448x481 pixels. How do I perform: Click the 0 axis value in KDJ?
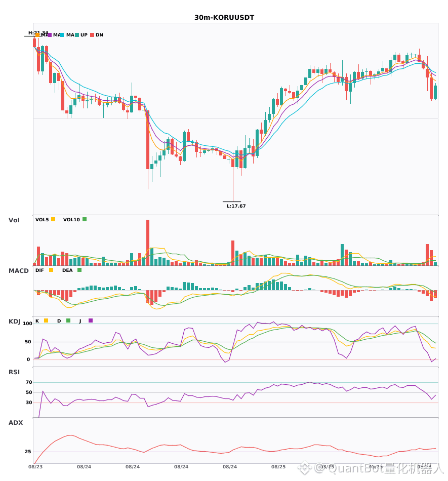[28, 359]
